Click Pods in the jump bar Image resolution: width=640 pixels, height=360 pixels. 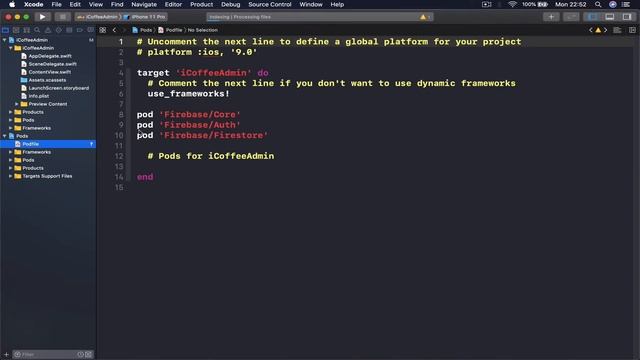tap(142, 30)
